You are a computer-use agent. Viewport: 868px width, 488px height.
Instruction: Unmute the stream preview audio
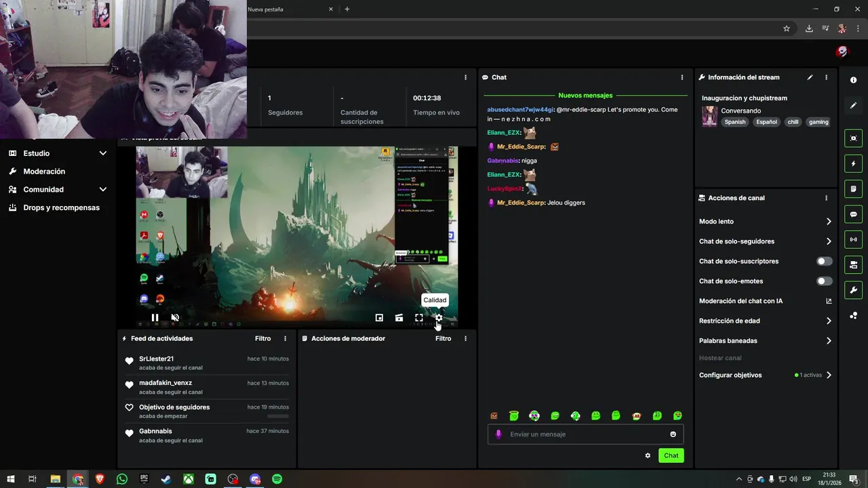(x=175, y=317)
